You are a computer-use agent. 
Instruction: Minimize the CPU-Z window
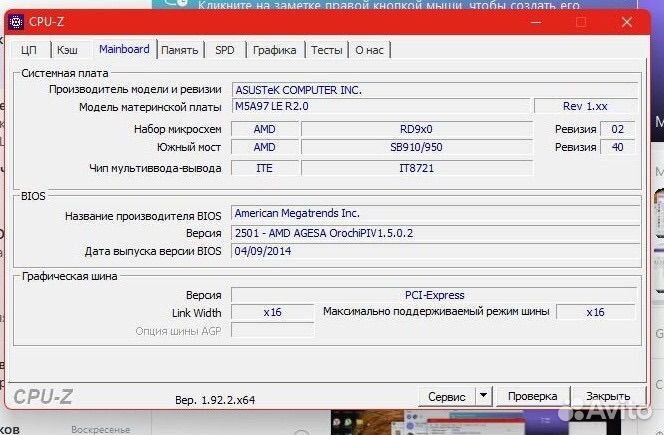536,22
